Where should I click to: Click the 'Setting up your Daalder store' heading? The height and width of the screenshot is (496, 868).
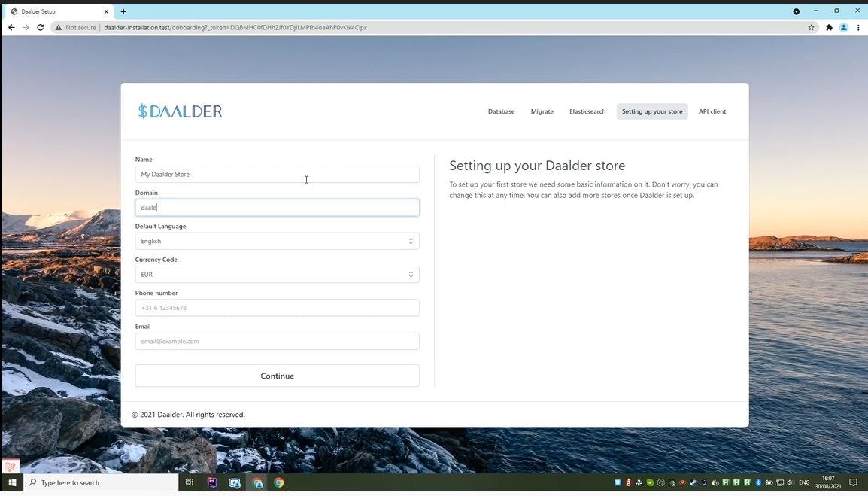pyautogui.click(x=537, y=166)
